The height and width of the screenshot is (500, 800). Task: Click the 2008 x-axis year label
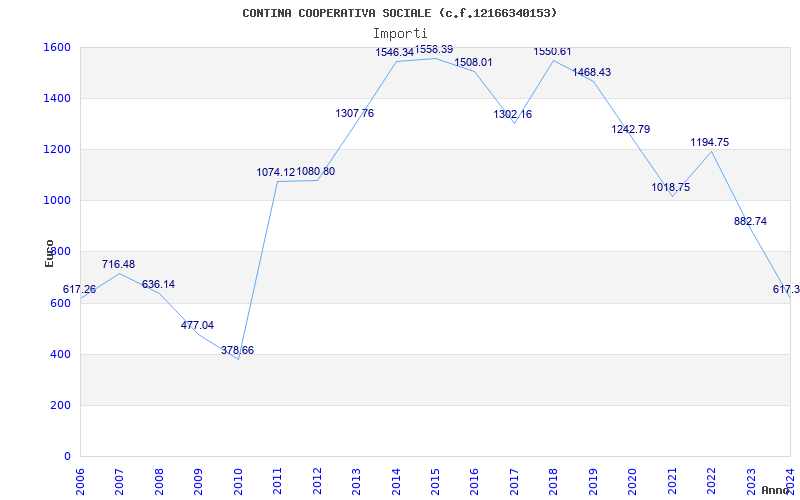pos(159,482)
